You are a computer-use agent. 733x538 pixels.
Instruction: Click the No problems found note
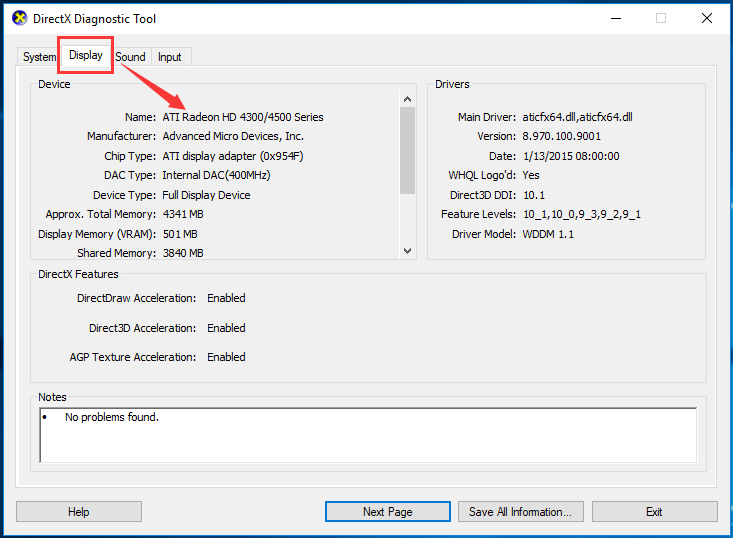(x=112, y=417)
